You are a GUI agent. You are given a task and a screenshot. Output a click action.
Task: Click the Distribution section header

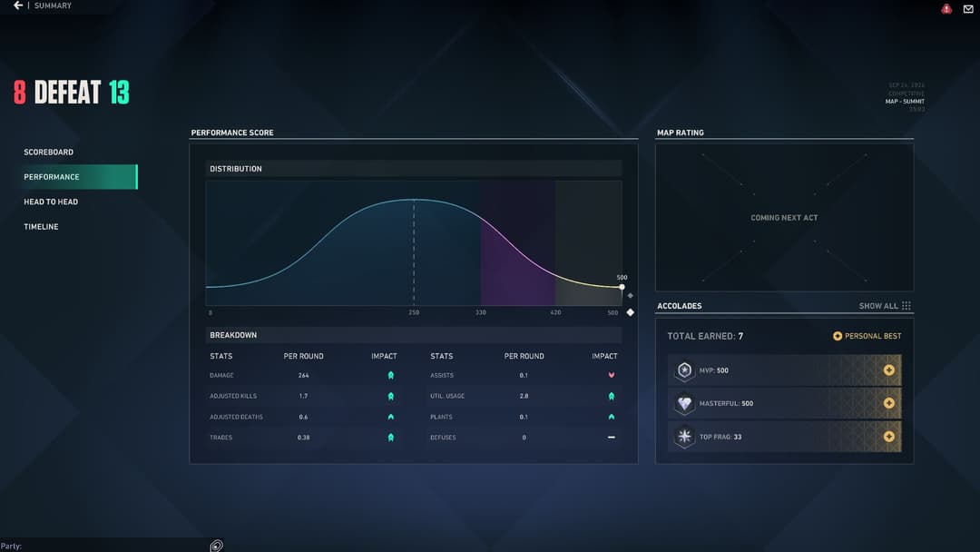[414, 169]
